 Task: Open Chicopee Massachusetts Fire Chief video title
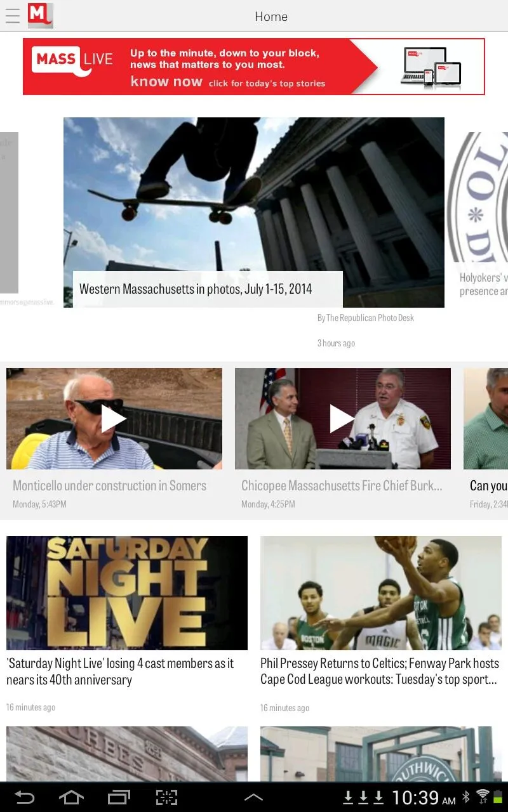(342, 486)
